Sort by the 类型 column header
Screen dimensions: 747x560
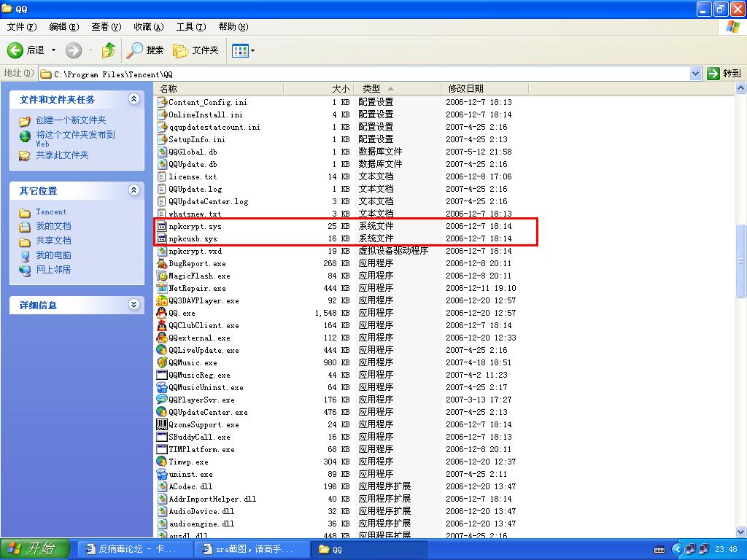coord(398,88)
